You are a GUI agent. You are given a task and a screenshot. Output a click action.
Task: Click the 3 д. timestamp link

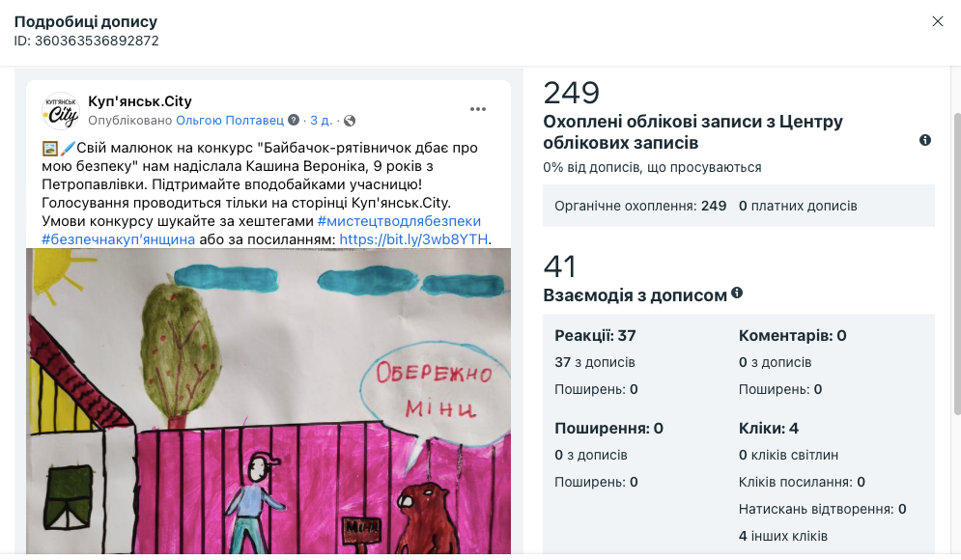pyautogui.click(x=322, y=120)
